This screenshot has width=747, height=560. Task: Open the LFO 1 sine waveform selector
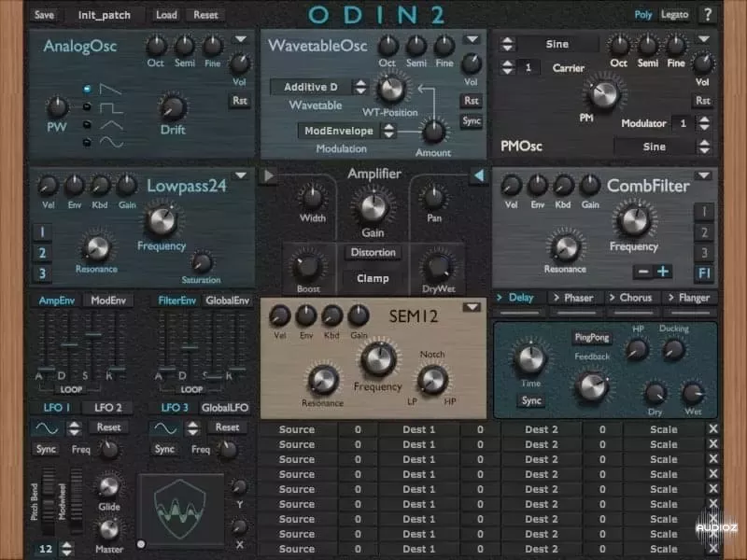click(47, 428)
